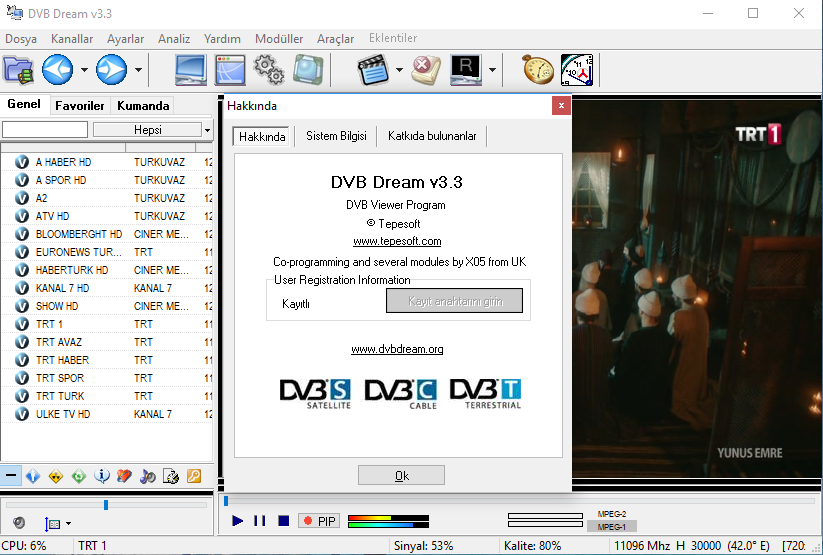Click the Pause button
Image resolution: width=823 pixels, height=555 pixels.
[259, 520]
